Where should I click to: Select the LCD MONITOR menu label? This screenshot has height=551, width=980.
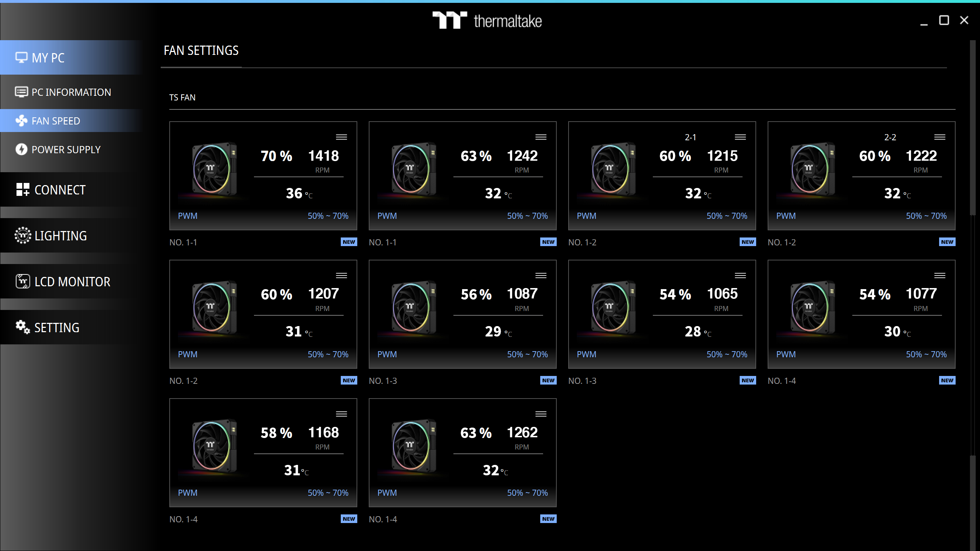point(72,282)
